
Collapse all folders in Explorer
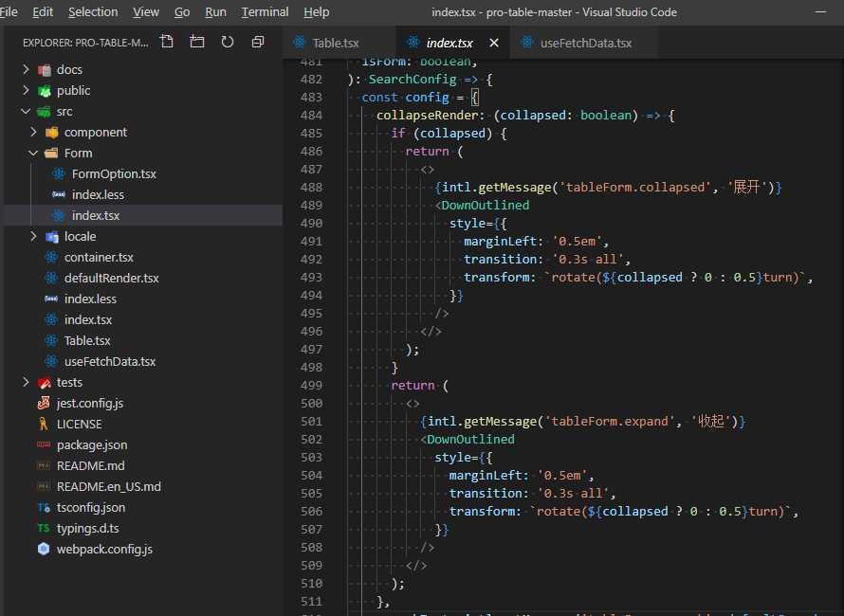258,43
